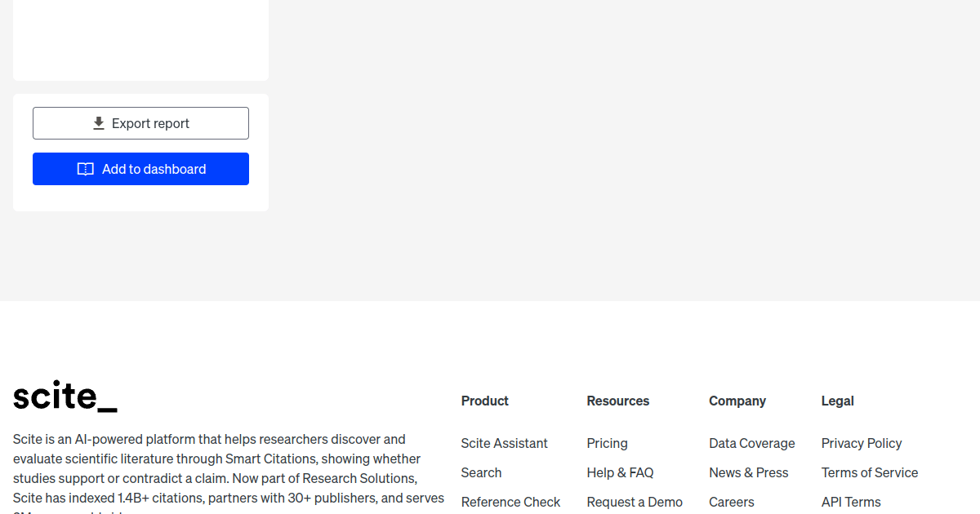Click the Export report button
Viewport: 980px width, 514px height.
140,123
